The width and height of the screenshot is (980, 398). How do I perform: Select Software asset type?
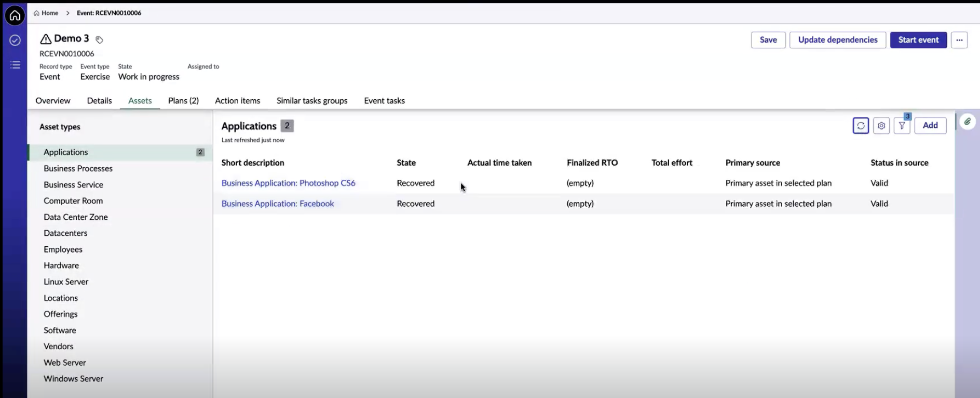pos(120,330)
